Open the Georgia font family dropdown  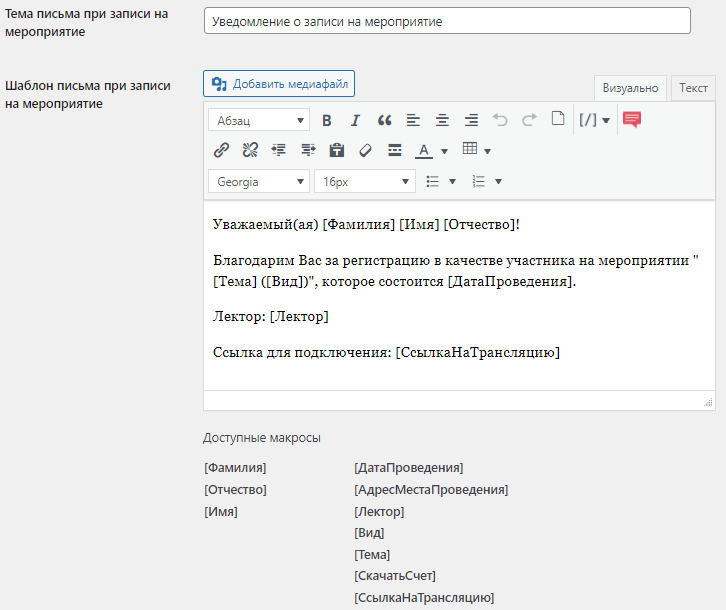click(x=259, y=181)
